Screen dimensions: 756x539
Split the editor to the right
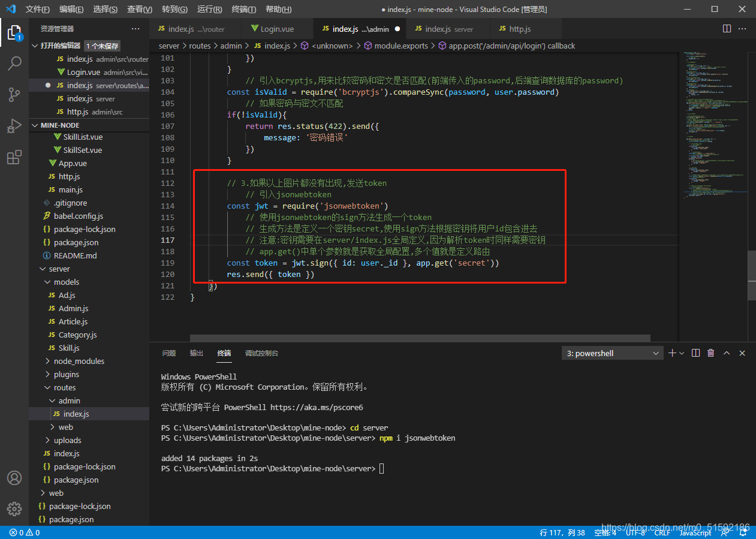tap(727, 29)
